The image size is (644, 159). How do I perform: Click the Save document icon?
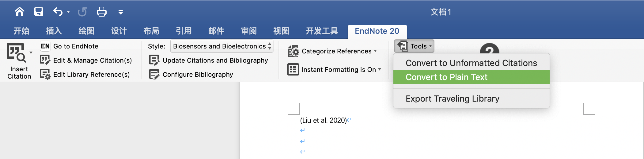tap(39, 12)
